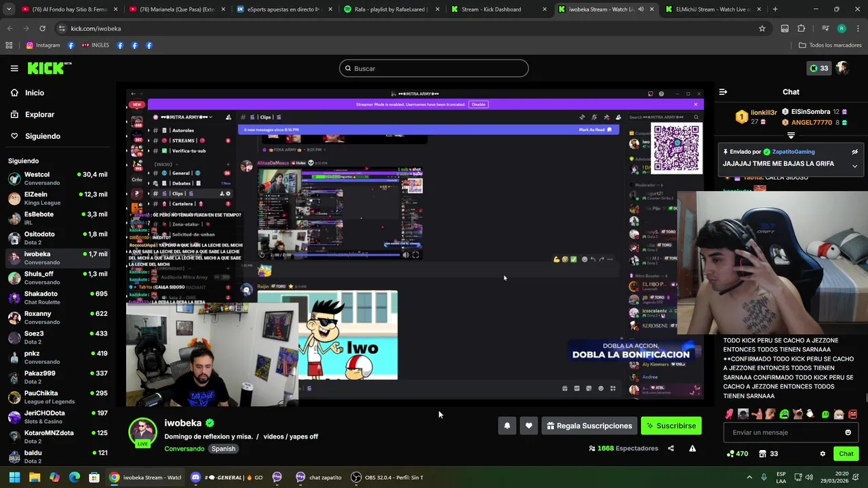
Task: Open the shop icon showing 33
Action: (768, 453)
